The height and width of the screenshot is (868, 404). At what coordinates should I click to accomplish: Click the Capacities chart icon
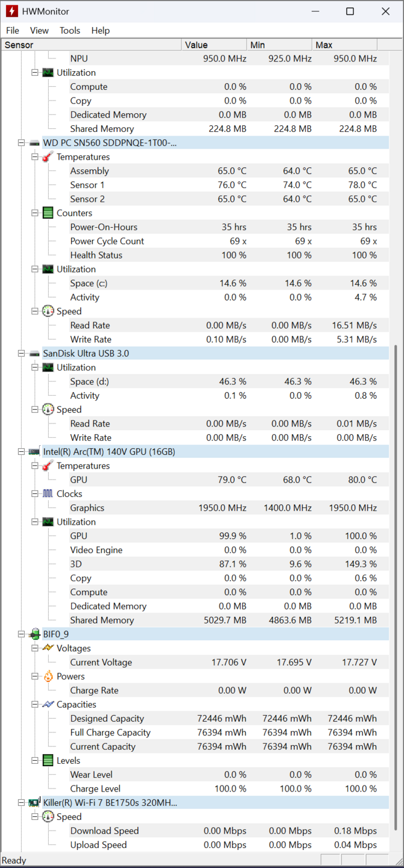click(48, 705)
